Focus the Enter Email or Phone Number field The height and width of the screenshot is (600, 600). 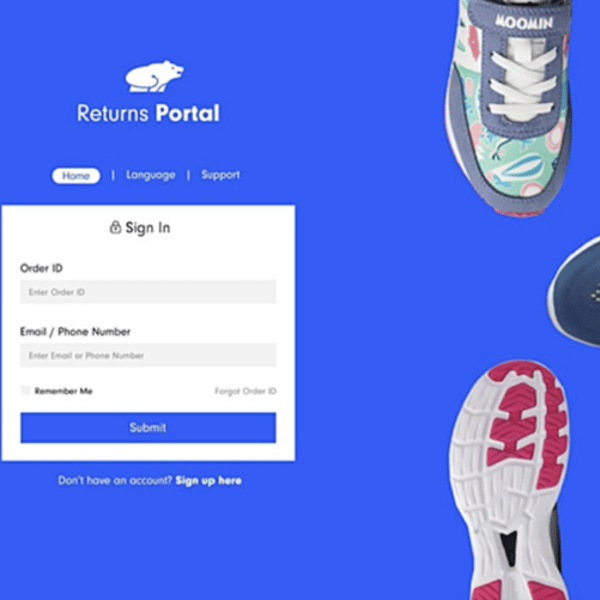pyautogui.click(x=148, y=355)
